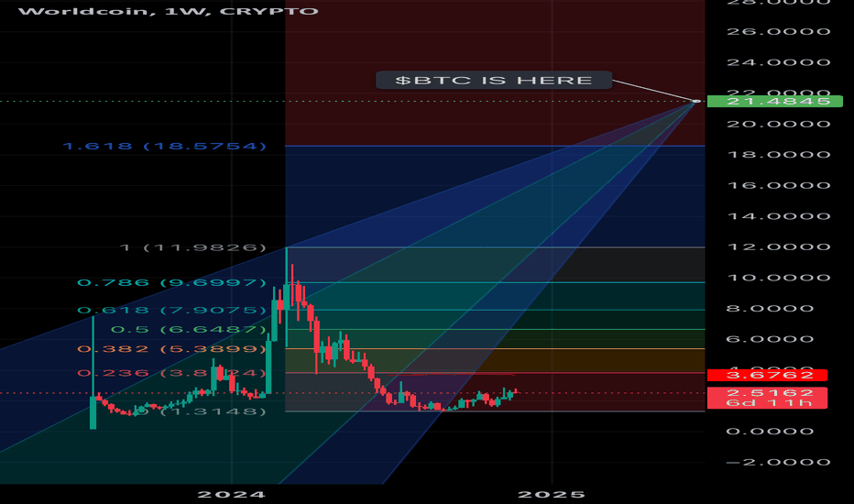Screen dimensions: 854x504
Task: Click the 20.0000 price axis label
Action: [x=778, y=125]
